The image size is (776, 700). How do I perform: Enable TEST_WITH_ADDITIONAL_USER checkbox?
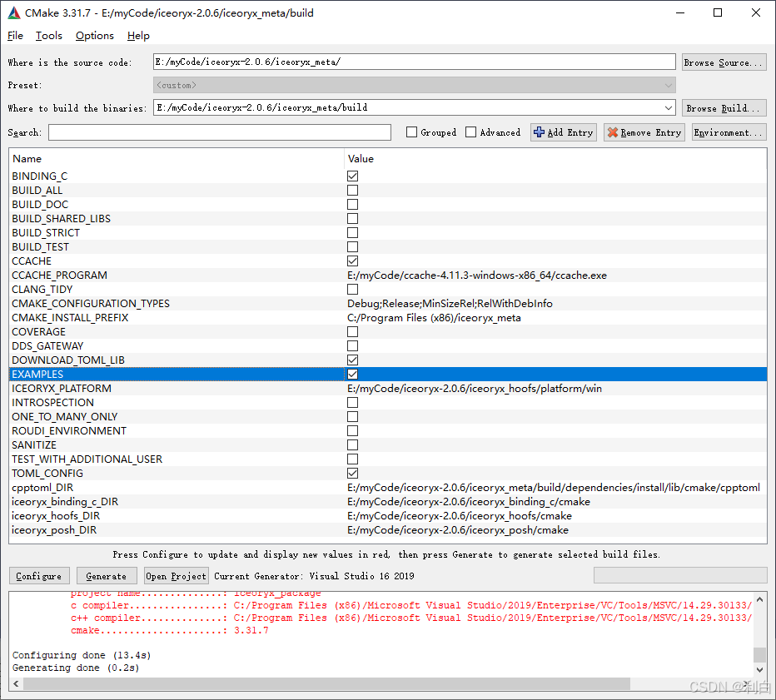tap(352, 459)
